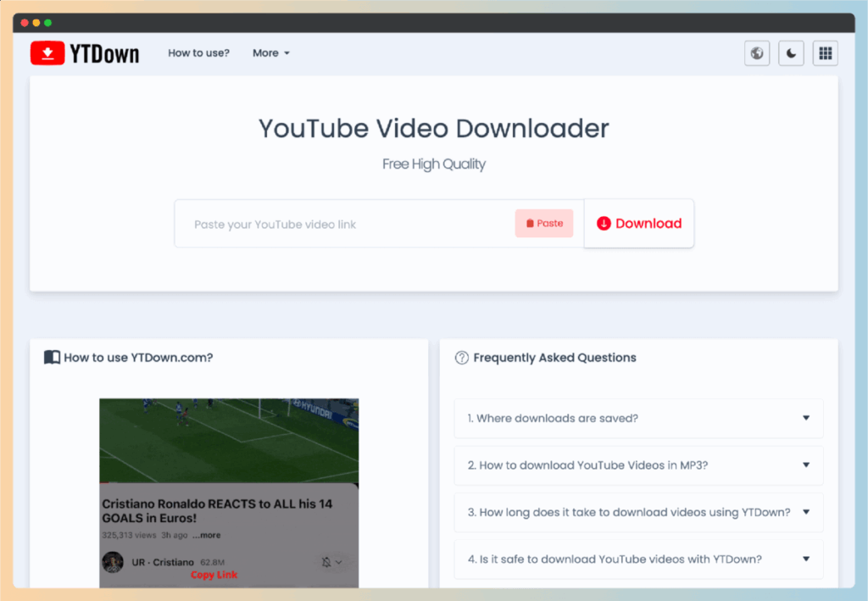Click the red Copy Link text
The width and height of the screenshot is (868, 601).
point(214,575)
